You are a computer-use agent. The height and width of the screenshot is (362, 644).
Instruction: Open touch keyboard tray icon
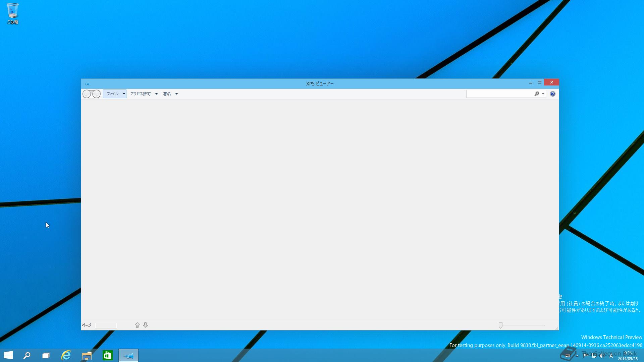click(568, 356)
